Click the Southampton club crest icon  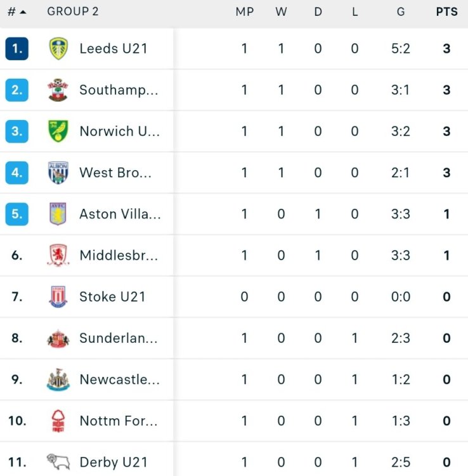[58, 90]
